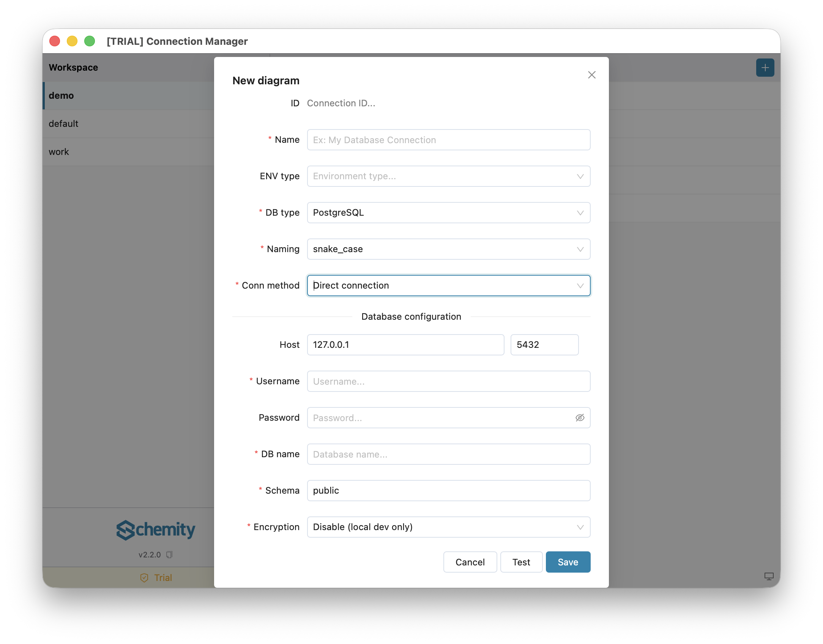823x644 pixels.
Task: Toggle password visibility eye icon
Action: click(x=580, y=418)
